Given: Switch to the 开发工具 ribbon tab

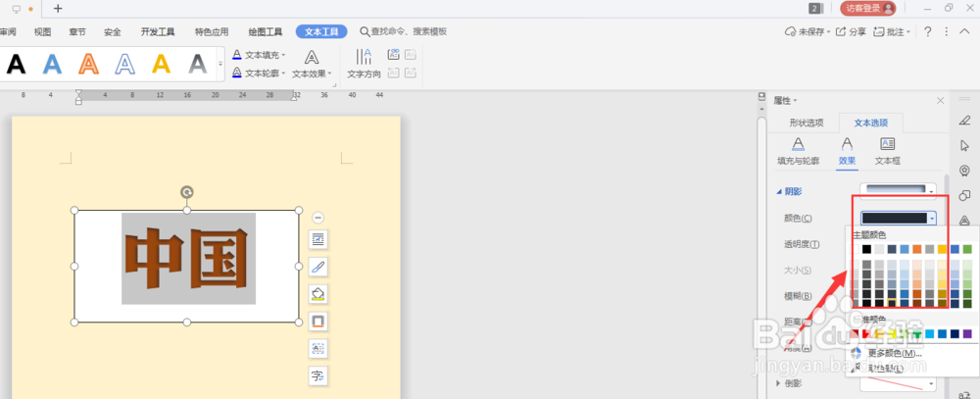Looking at the screenshot, I should (x=158, y=32).
